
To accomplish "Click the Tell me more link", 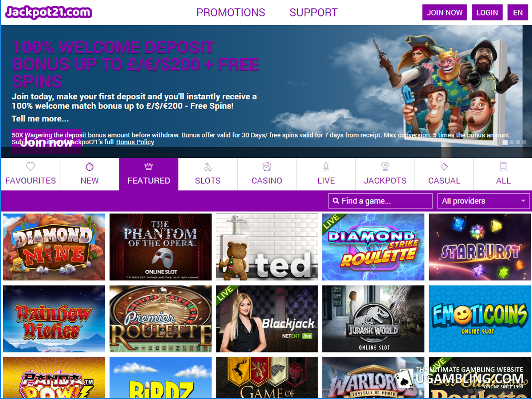I will pyautogui.click(x=40, y=119).
